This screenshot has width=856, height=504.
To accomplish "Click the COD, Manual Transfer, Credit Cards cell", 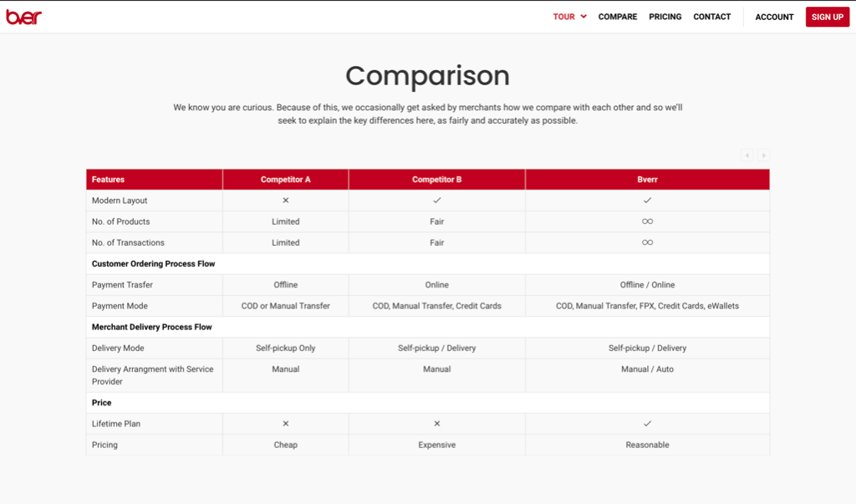I will [x=436, y=306].
